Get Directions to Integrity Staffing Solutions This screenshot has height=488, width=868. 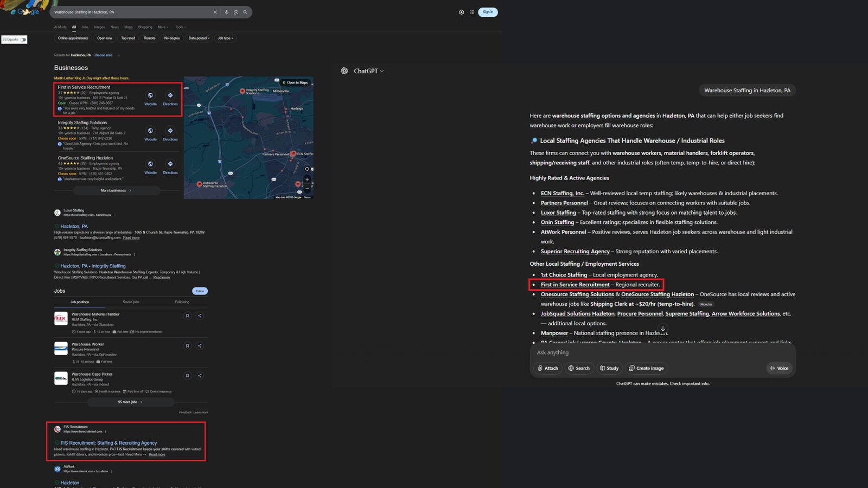click(x=170, y=131)
